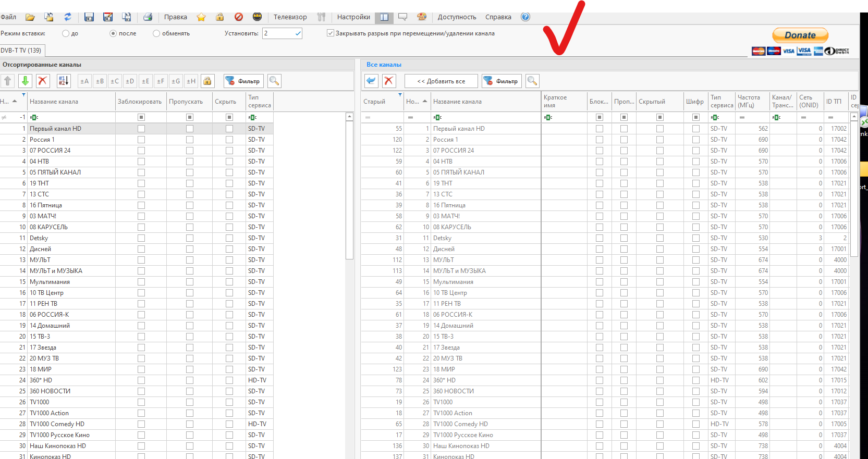Uncheck 'Закрывать разрыв при перемещении/удалении канала'
The width and height of the screenshot is (868, 459).
[x=330, y=33]
